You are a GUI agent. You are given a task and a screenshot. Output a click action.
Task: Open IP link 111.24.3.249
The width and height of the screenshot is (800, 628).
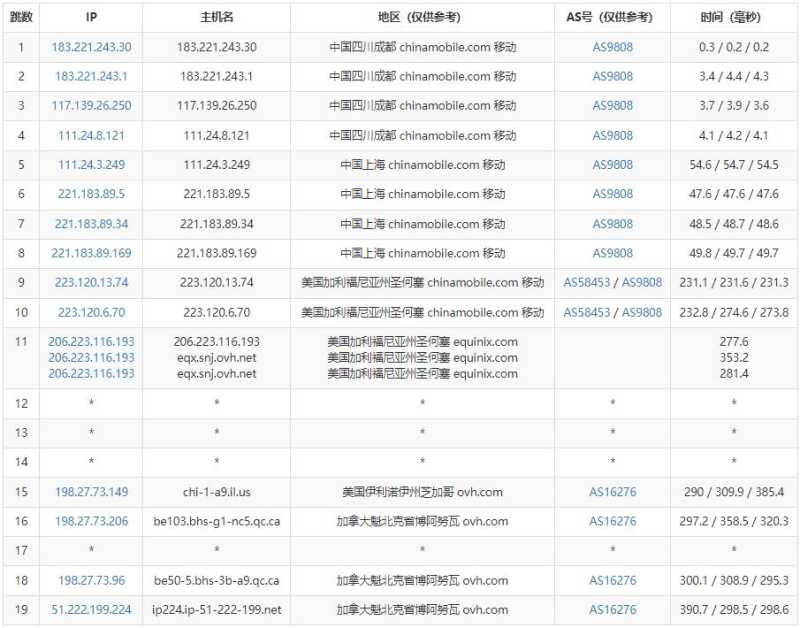[x=91, y=165]
